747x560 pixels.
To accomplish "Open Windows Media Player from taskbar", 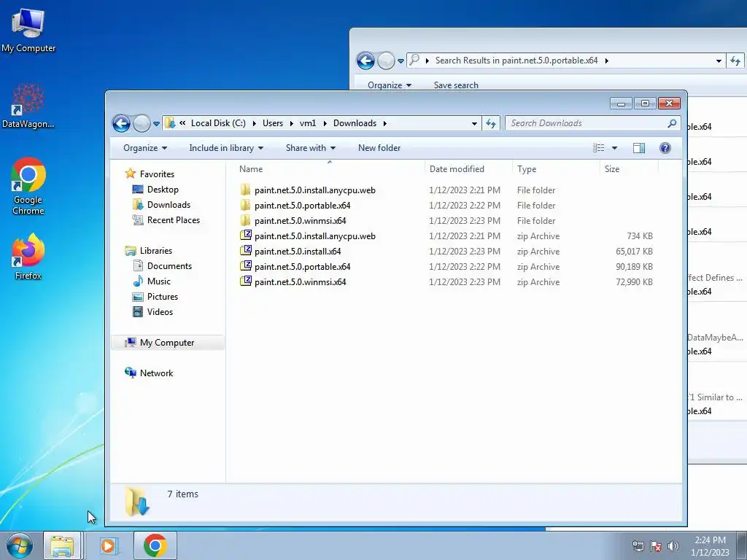I will 109,545.
